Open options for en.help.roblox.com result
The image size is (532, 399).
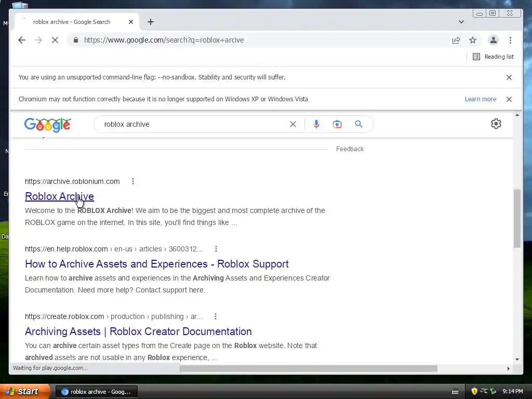216,249
